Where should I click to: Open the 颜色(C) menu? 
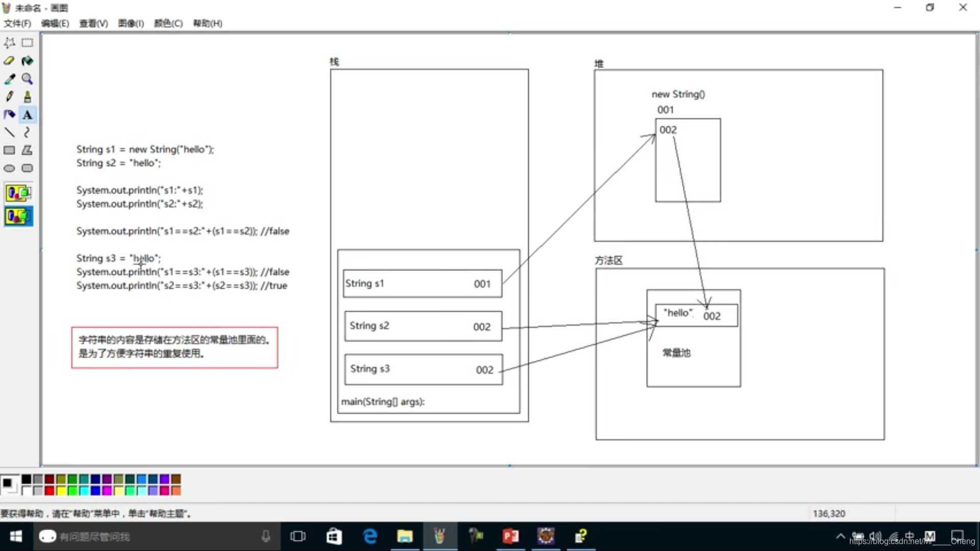[x=168, y=23]
